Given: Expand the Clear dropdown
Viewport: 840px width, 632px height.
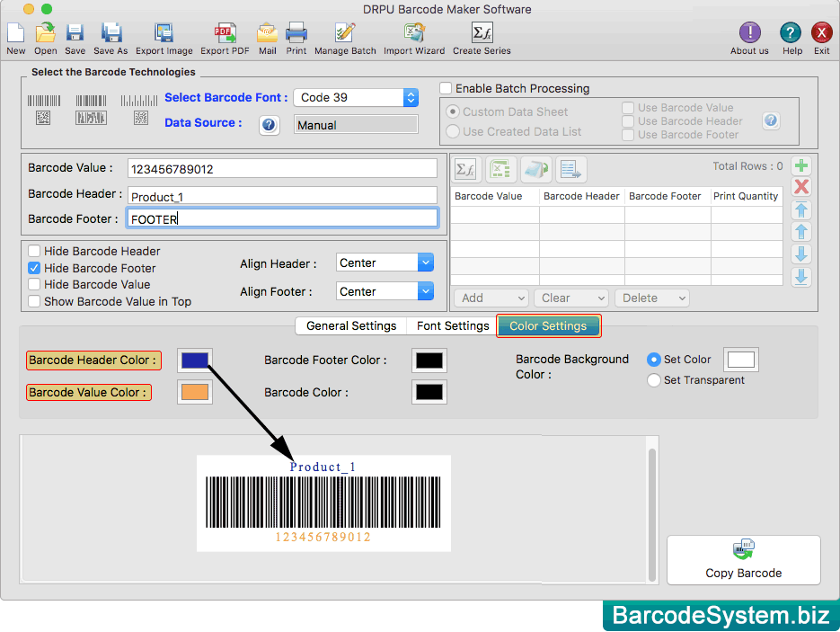Looking at the screenshot, I should coord(571,298).
